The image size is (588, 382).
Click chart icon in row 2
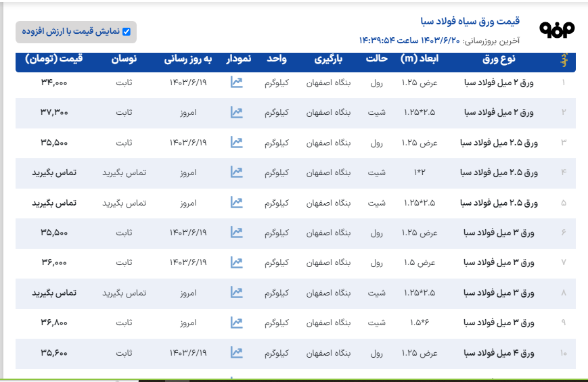tap(236, 112)
